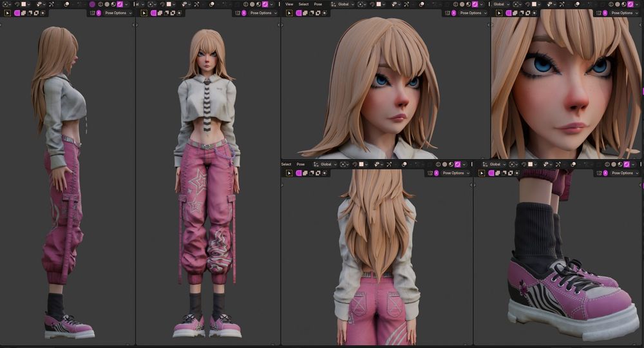Click object visibility icon in back-view viewport

coord(377,164)
